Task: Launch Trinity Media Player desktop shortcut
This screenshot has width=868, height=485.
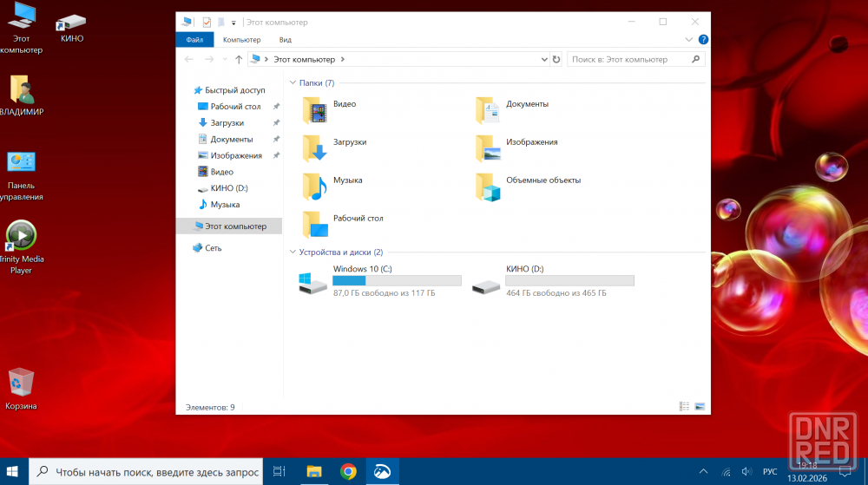Action: tap(22, 235)
